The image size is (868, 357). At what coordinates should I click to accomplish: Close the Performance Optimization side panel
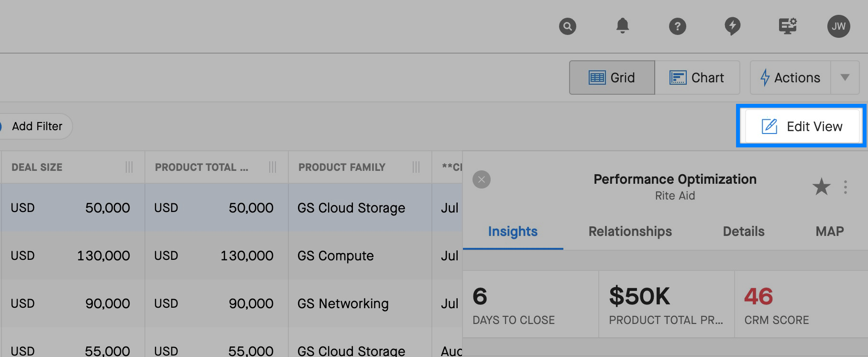482,179
